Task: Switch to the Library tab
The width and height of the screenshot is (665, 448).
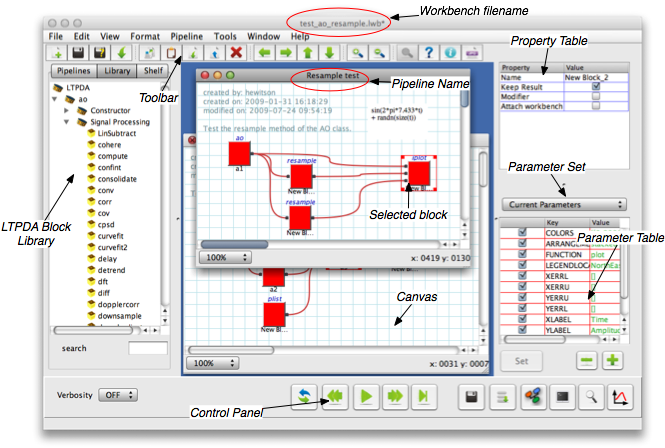Action: click(x=117, y=71)
